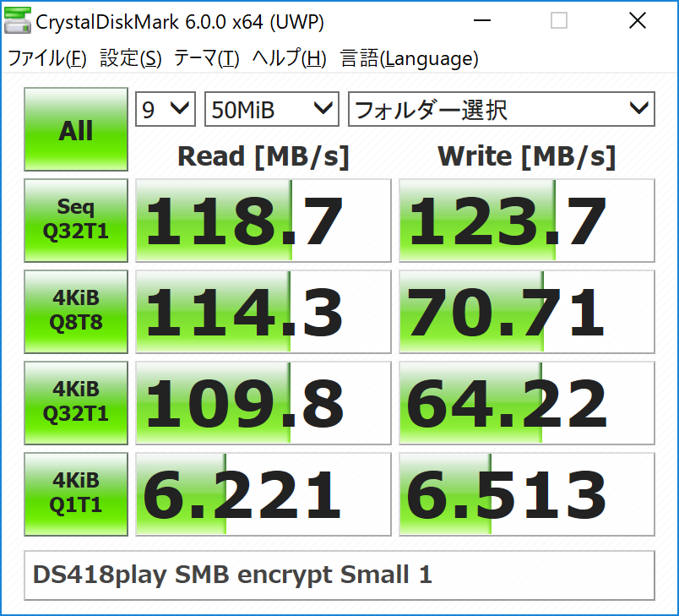Expand the test count dropdown showing 9

[x=166, y=109]
